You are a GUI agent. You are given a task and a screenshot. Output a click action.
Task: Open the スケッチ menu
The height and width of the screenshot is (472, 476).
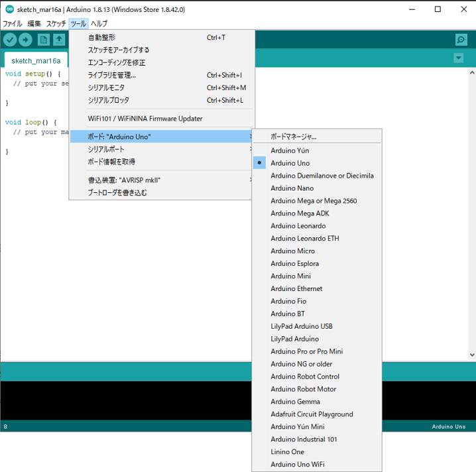click(x=56, y=24)
